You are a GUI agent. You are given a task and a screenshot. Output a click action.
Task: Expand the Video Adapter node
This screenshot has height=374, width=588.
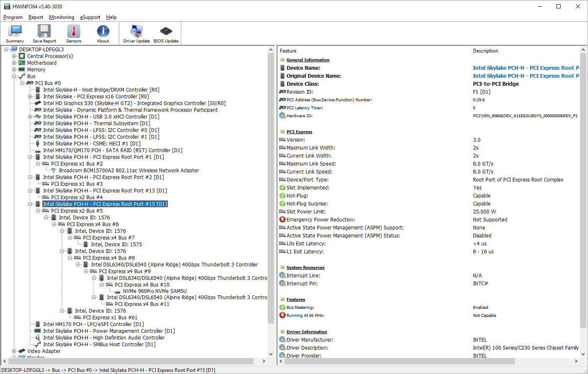[x=14, y=351]
